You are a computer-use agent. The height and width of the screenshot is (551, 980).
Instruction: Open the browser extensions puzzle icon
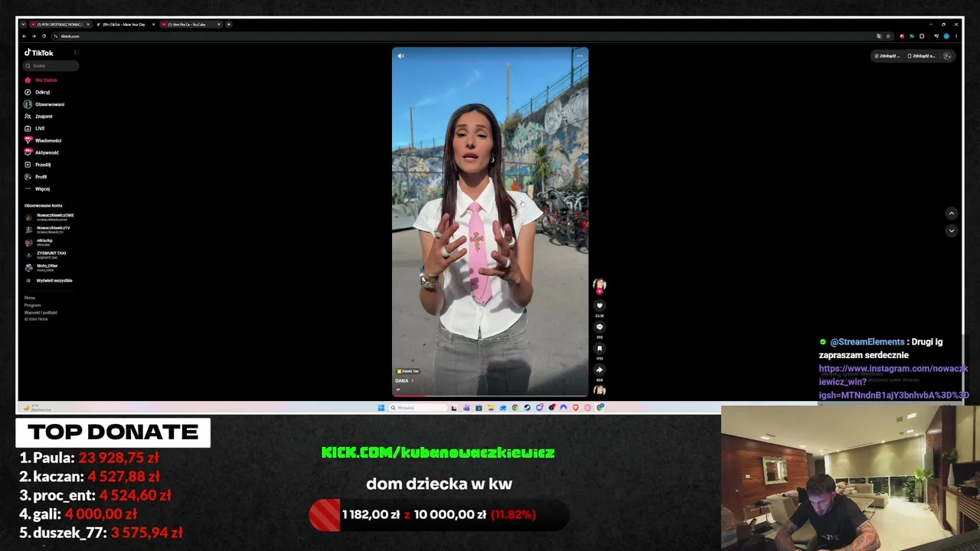[x=922, y=36]
